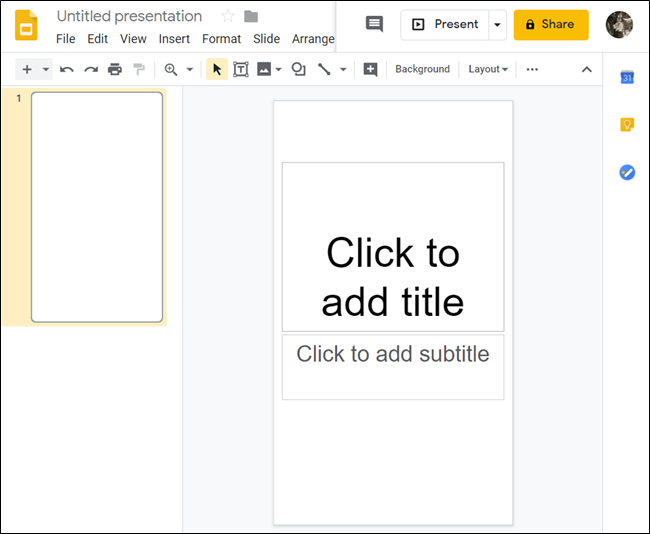Print the presentation
Viewport: 650px width, 534px height.
click(115, 69)
